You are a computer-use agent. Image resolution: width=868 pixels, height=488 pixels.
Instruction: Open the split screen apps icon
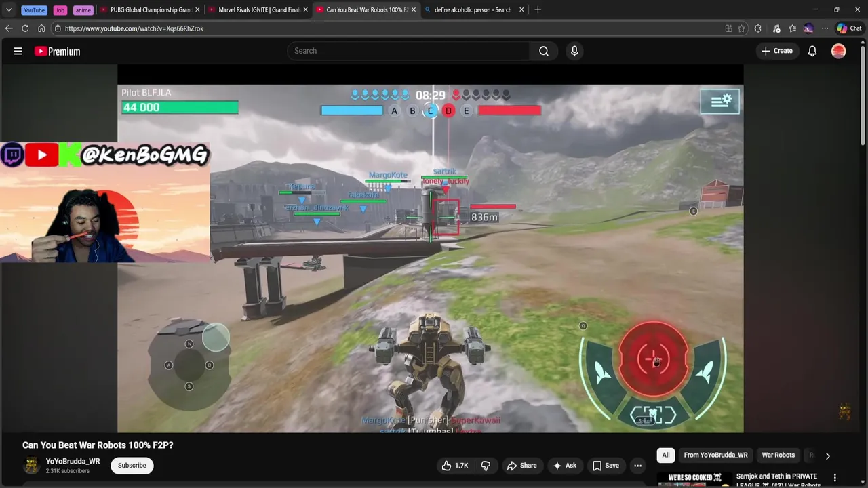pyautogui.click(x=728, y=28)
